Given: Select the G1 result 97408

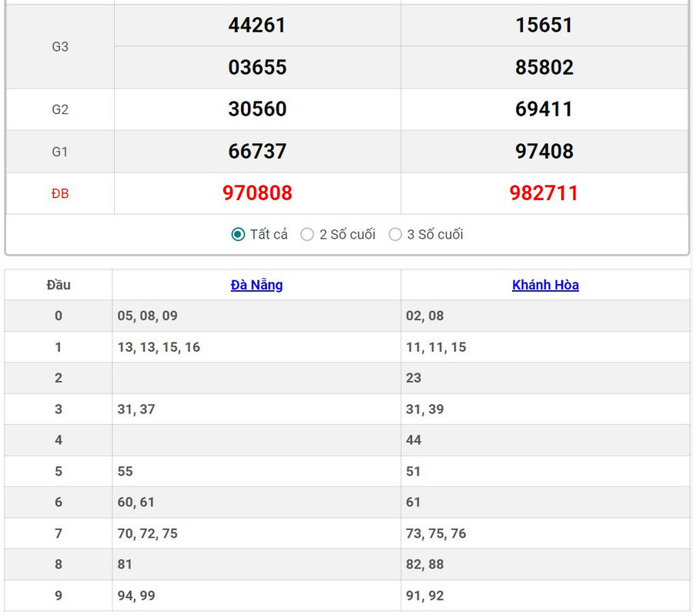Looking at the screenshot, I should [544, 151].
